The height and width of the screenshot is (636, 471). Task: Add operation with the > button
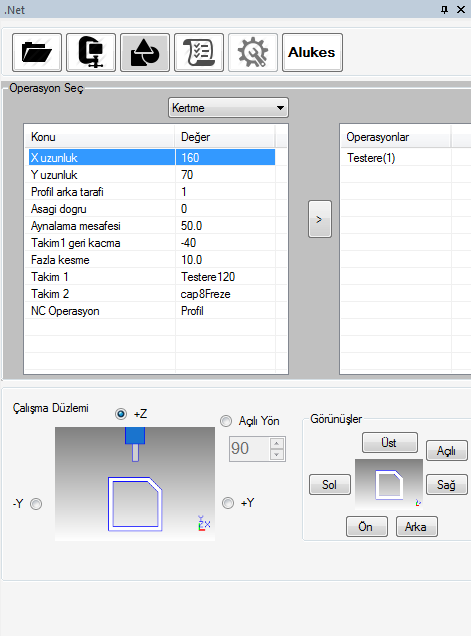tap(320, 219)
